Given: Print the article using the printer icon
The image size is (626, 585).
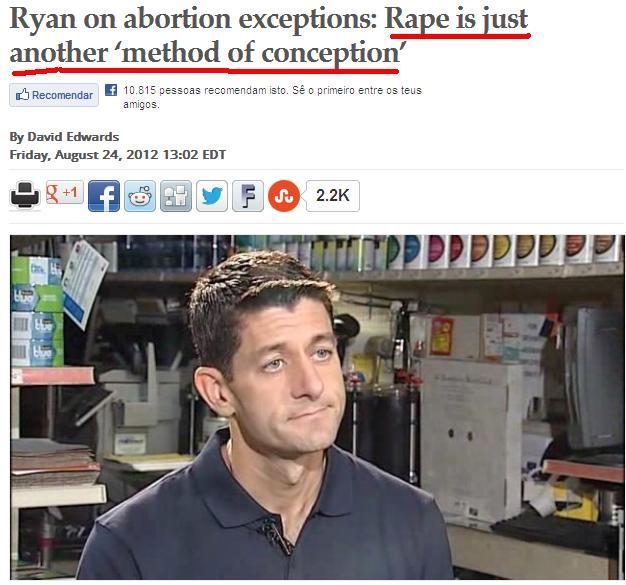Looking at the screenshot, I should click(x=25, y=195).
